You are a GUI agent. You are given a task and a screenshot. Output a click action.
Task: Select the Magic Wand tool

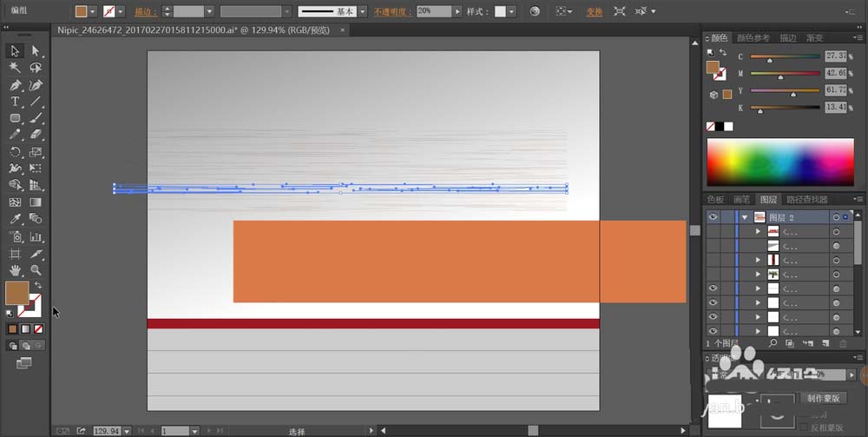pos(15,68)
